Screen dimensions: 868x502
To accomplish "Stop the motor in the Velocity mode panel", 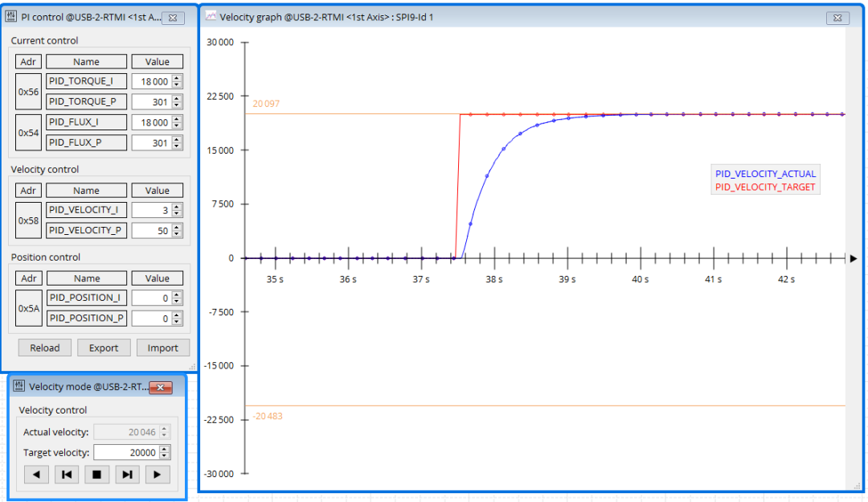I will 96,474.
